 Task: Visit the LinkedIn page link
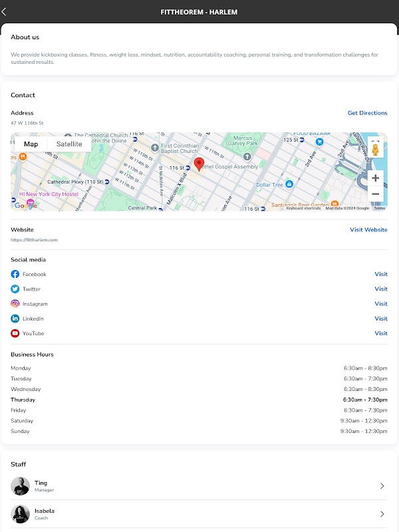point(381,319)
